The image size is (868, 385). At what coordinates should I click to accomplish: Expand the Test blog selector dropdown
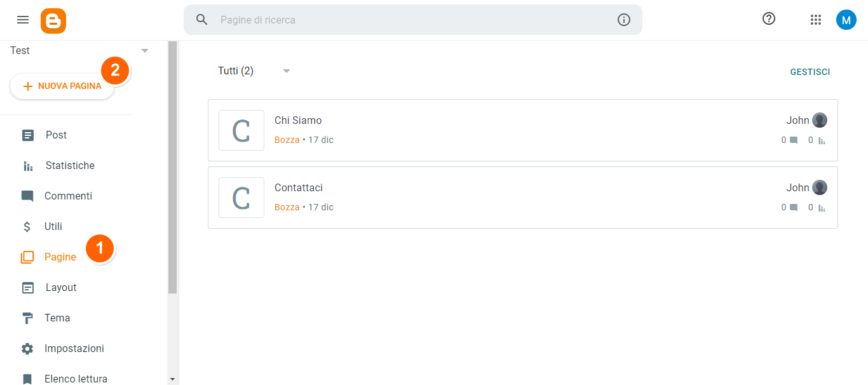point(145,50)
